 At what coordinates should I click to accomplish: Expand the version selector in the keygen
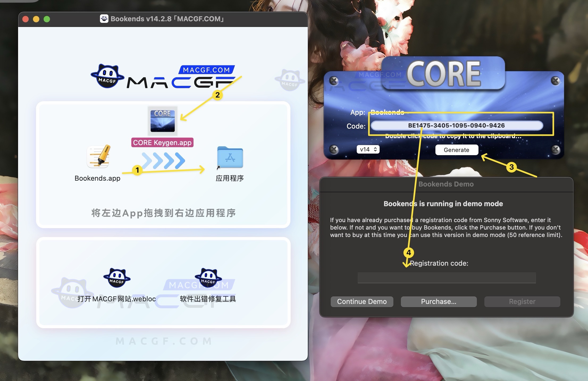click(x=368, y=149)
